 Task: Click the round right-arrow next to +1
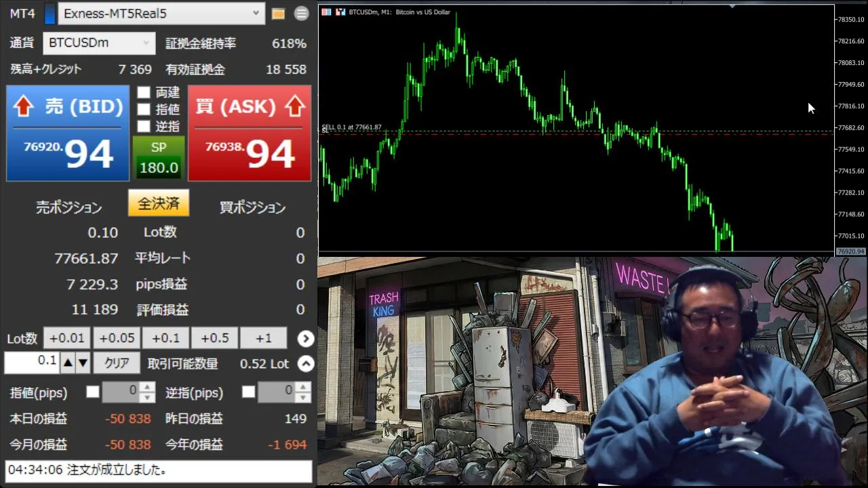click(x=306, y=338)
